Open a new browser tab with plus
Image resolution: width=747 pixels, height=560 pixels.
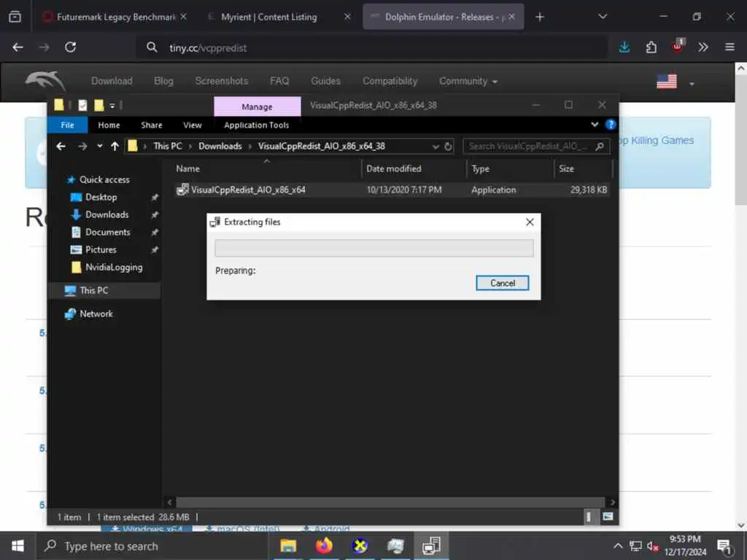(x=539, y=17)
